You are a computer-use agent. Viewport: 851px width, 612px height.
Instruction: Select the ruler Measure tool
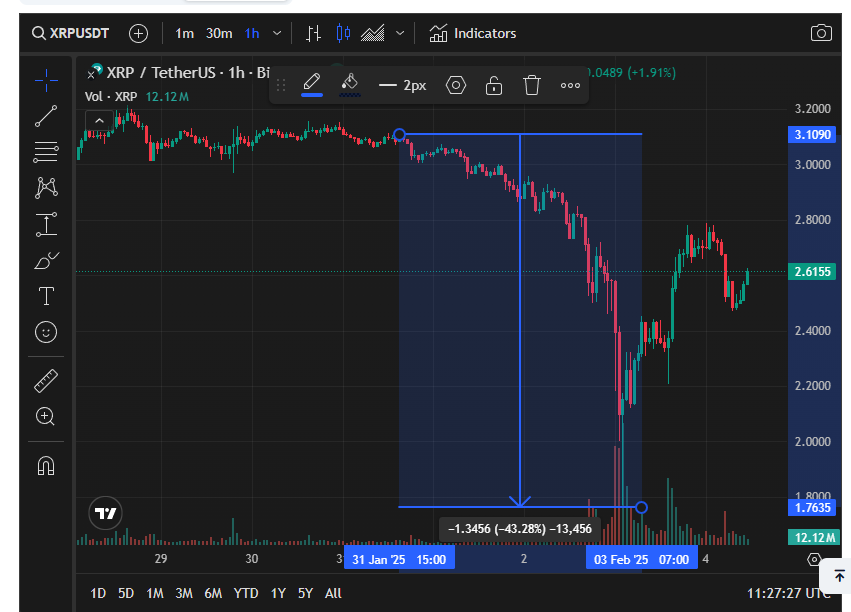pyautogui.click(x=46, y=380)
